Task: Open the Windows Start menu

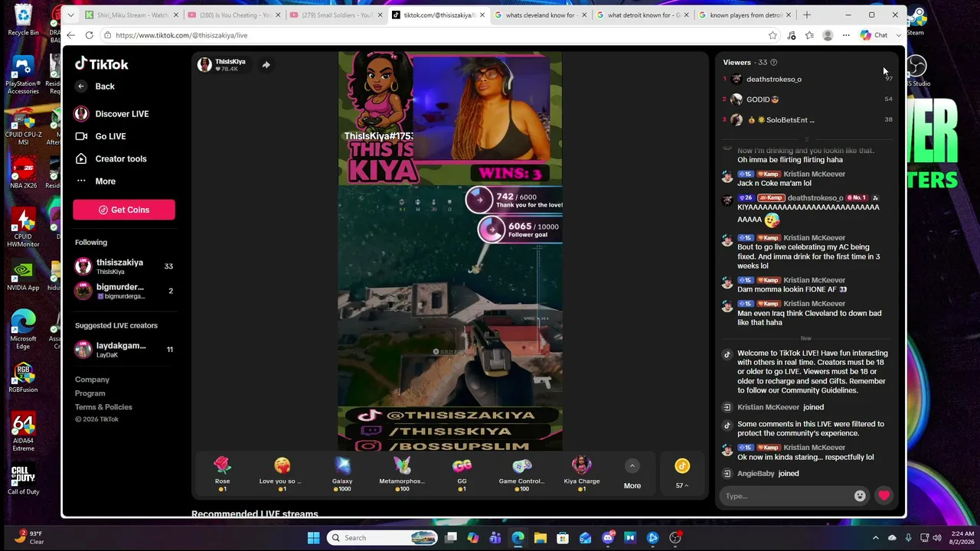Action: (x=313, y=538)
